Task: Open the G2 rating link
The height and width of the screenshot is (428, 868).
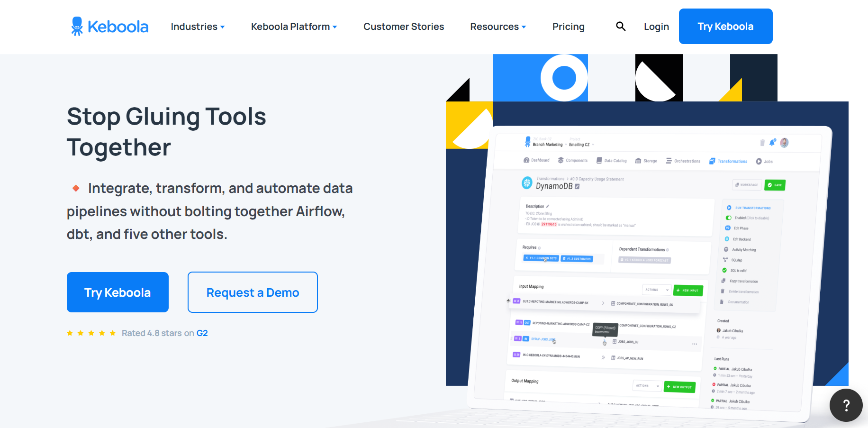Action: (x=202, y=333)
